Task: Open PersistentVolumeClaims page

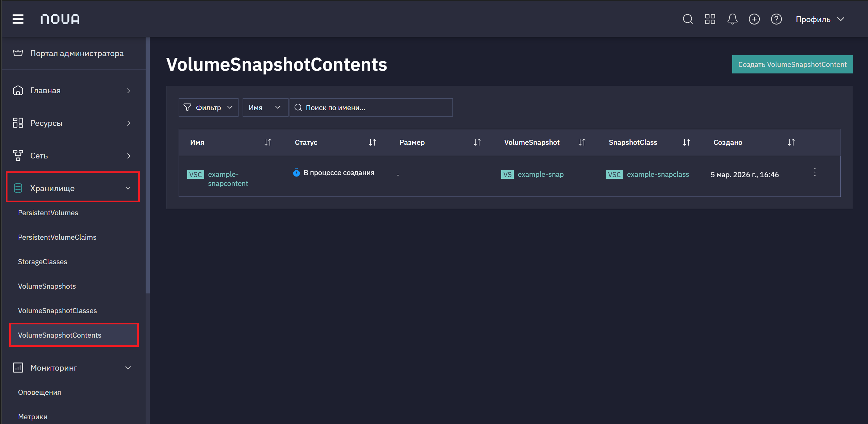Action: [x=57, y=237]
